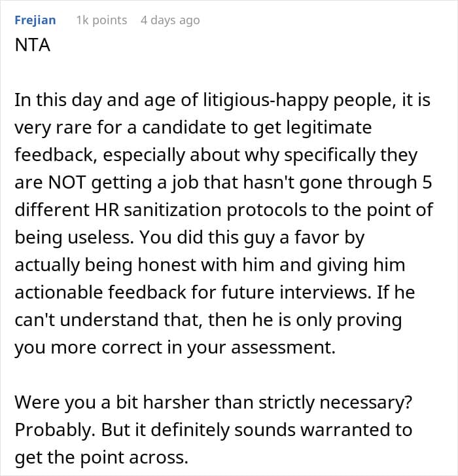Click the HR abbreviation in the comment
Viewport: 458px width, 476px height.
[107, 210]
